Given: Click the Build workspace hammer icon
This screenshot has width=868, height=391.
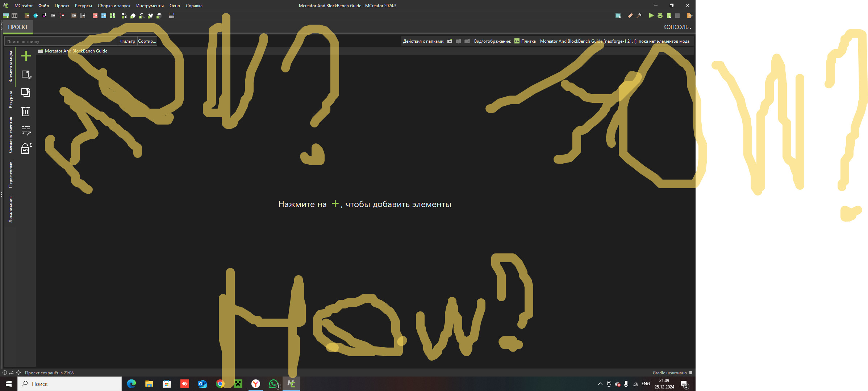Looking at the screenshot, I should point(639,16).
